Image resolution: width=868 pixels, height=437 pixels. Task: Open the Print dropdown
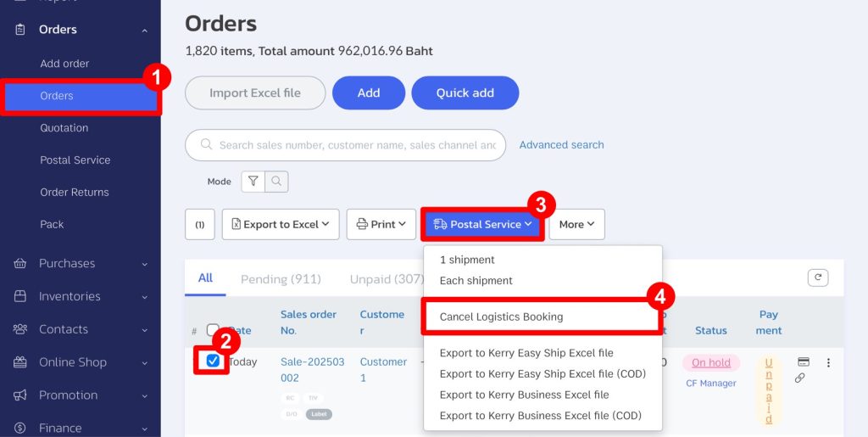click(x=381, y=224)
